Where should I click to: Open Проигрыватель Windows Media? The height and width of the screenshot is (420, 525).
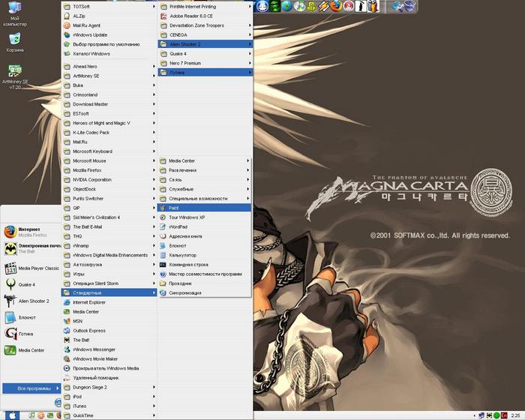click(x=109, y=368)
